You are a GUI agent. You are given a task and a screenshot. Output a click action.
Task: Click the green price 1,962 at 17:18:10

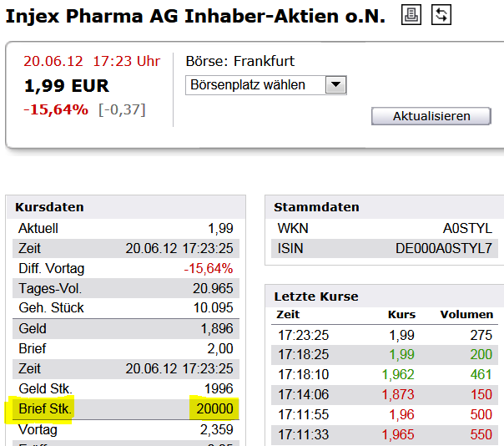tap(398, 375)
